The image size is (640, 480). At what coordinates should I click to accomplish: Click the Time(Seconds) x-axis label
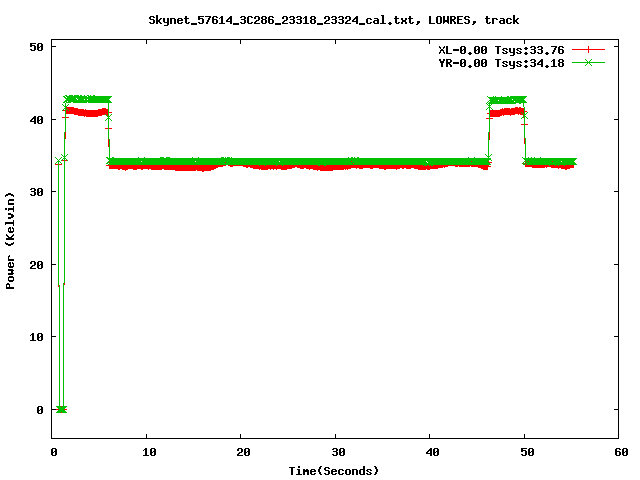(x=333, y=471)
